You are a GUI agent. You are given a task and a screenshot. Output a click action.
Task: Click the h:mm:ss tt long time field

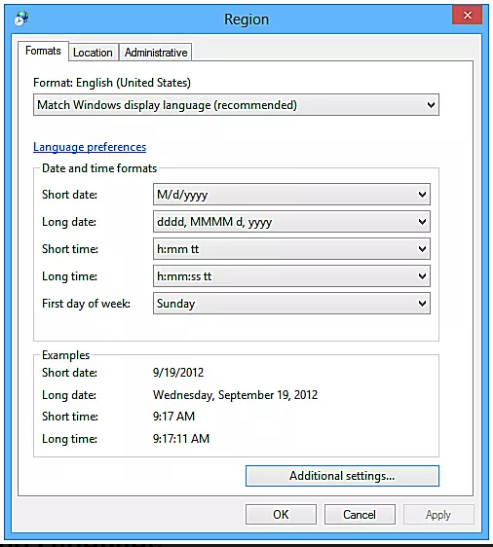tap(292, 276)
